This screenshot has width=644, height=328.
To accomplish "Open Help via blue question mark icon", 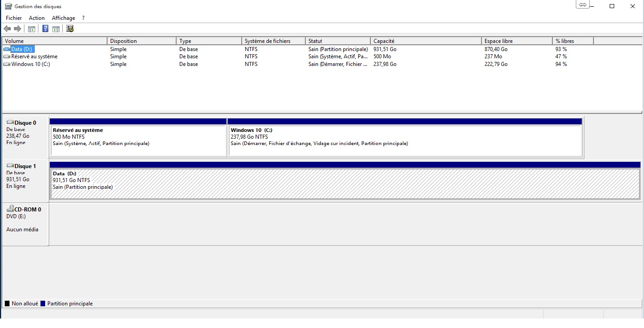I will [45, 29].
